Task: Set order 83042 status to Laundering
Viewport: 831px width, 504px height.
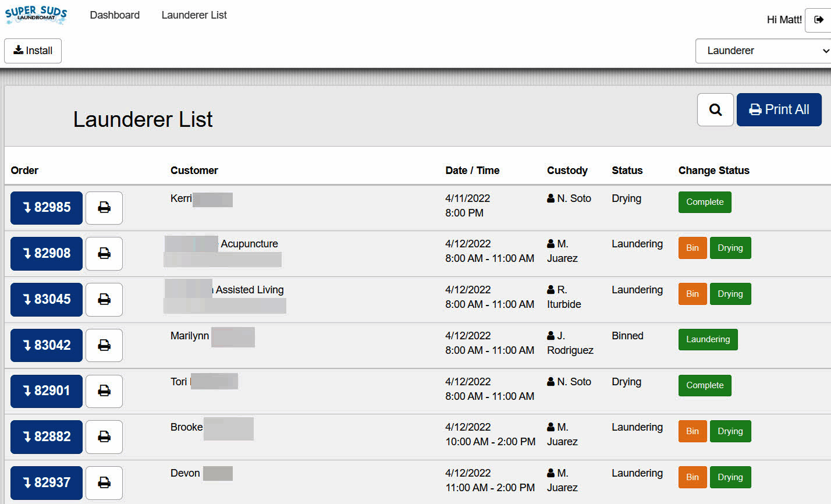Action: [708, 340]
